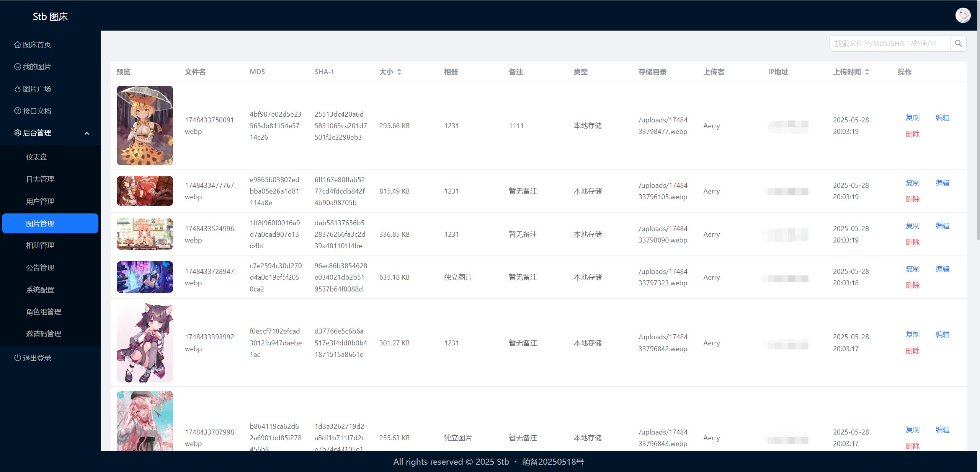
Task: Delete the 815.49 KB image row
Action: pyautogui.click(x=912, y=199)
